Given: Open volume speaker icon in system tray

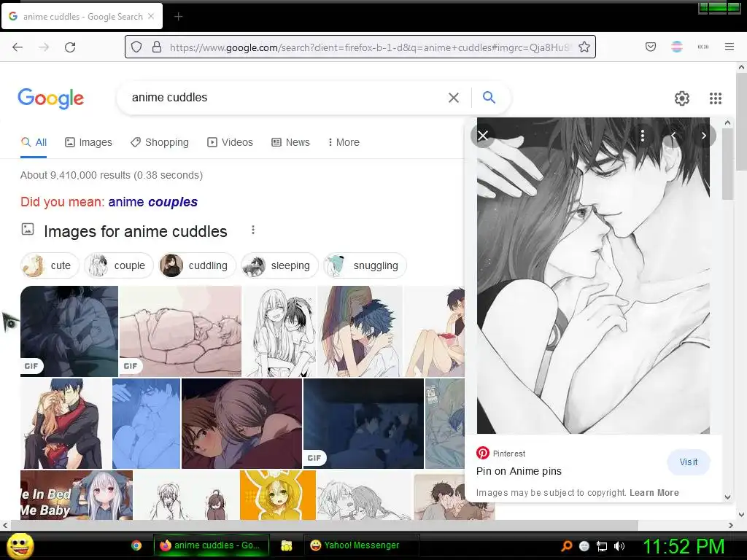Looking at the screenshot, I should (619, 546).
